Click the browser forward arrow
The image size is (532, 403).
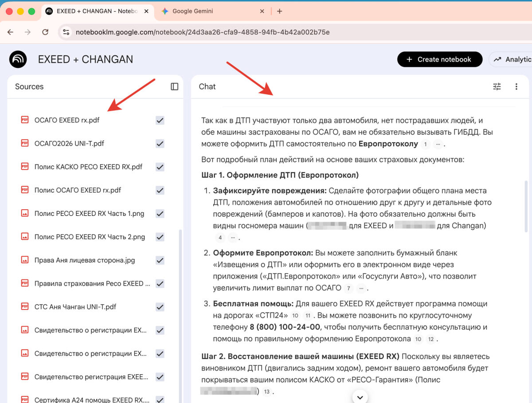coord(28,32)
